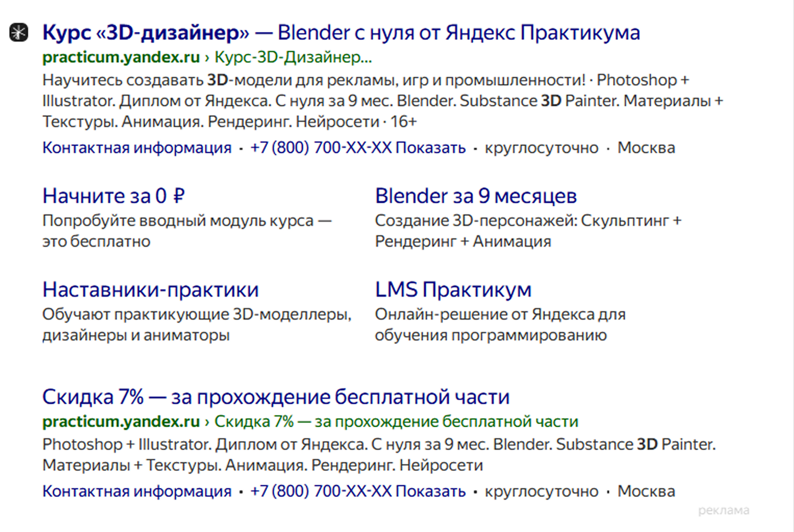Click 'Москва' in the first ad
This screenshot has height=532, width=794.
pos(646,147)
